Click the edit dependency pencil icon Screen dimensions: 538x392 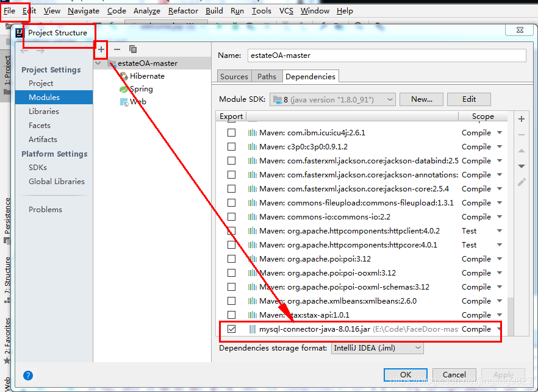(x=522, y=182)
